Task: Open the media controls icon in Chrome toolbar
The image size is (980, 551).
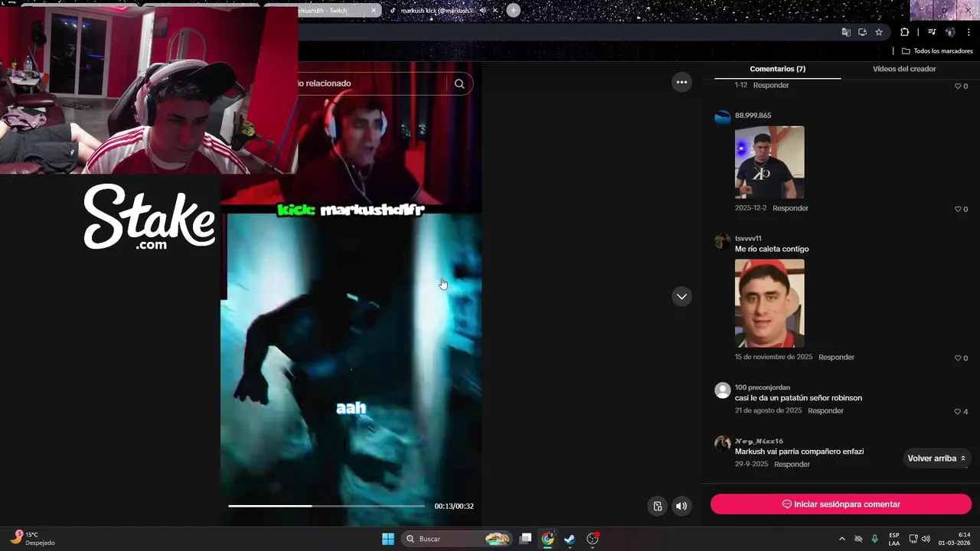Action: click(932, 32)
